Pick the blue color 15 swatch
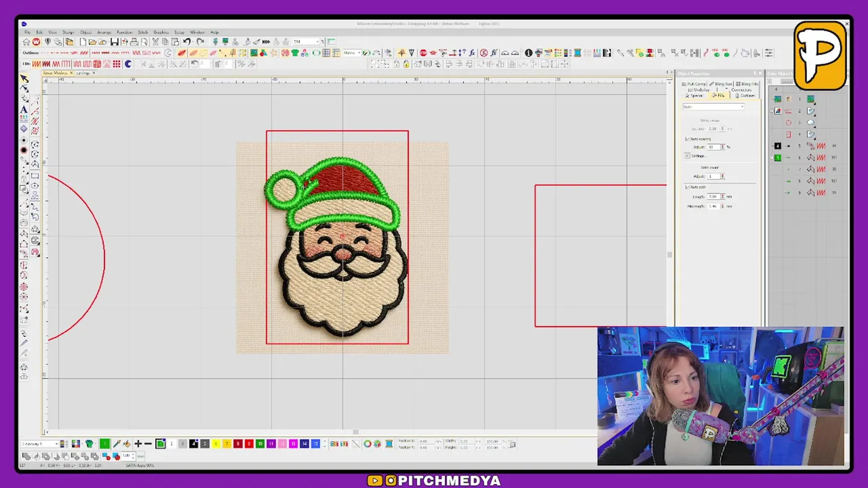 coord(315,444)
